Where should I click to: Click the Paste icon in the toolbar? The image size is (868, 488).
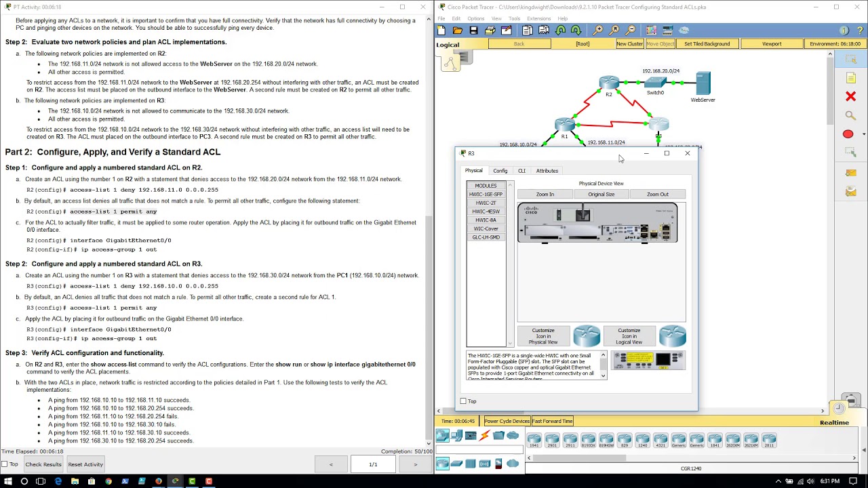[x=544, y=30]
